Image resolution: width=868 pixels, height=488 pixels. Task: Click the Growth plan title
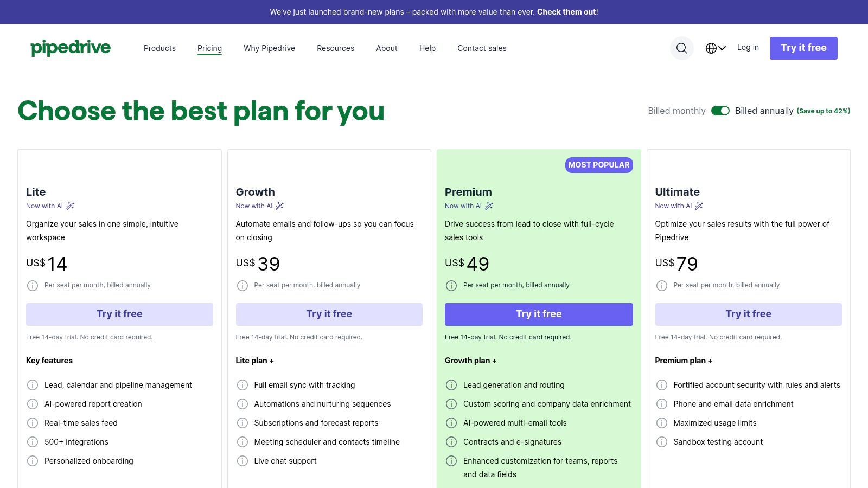click(256, 192)
